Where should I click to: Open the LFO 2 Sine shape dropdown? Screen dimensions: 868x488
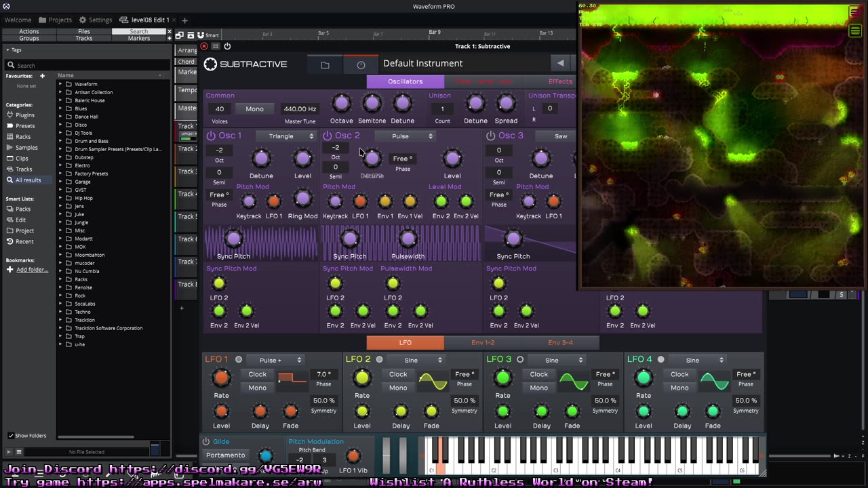click(x=416, y=360)
